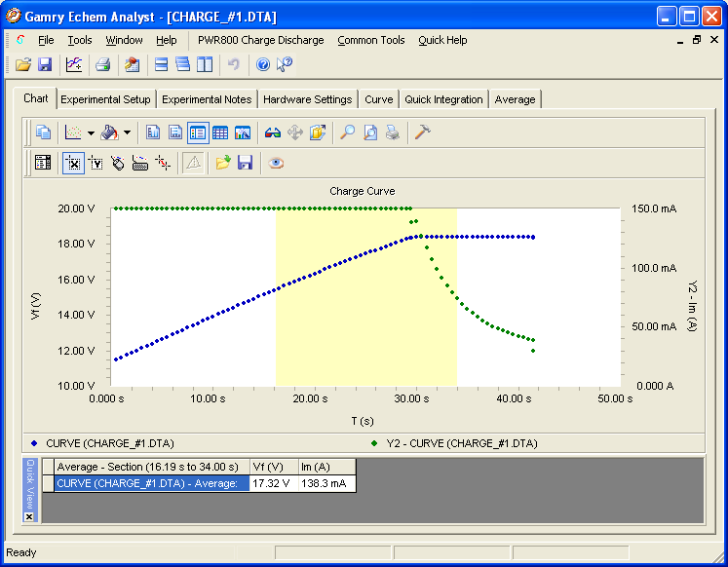The height and width of the screenshot is (567, 728).
Task: Click the Average - Section column header
Action: 151,467
